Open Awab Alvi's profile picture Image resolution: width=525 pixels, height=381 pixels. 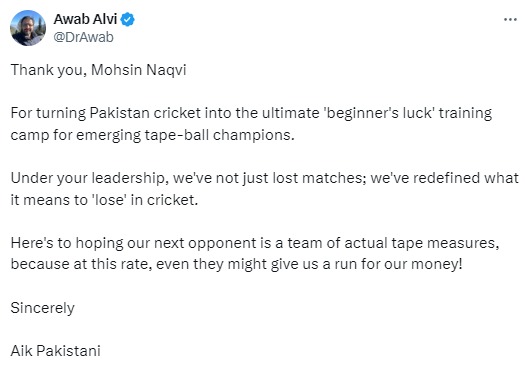pos(28,28)
